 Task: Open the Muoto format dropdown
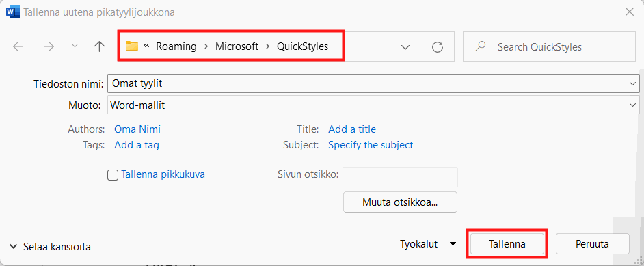coord(373,105)
